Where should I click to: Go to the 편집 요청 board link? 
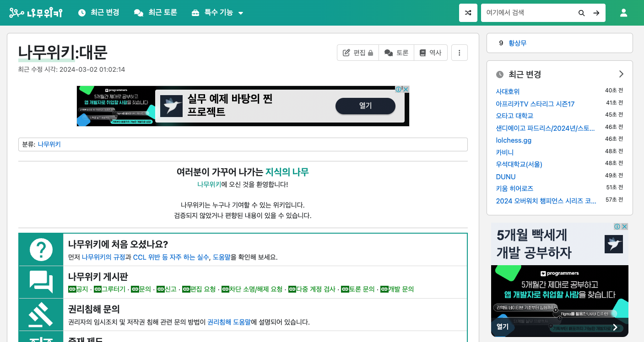tap(199, 289)
